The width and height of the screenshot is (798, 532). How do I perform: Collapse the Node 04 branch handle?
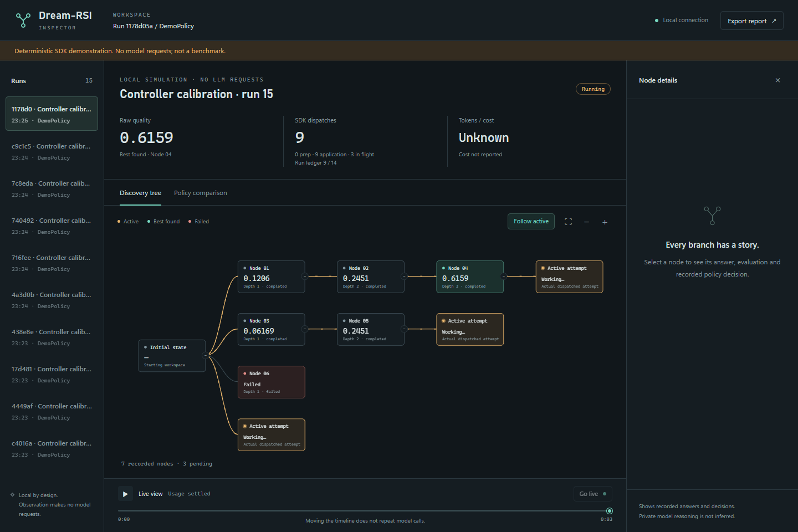point(503,276)
